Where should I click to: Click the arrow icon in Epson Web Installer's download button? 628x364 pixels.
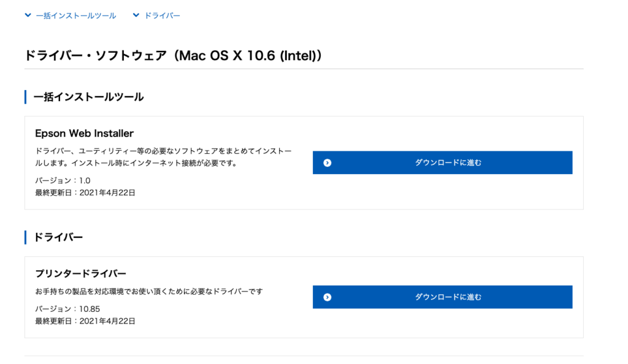click(327, 163)
